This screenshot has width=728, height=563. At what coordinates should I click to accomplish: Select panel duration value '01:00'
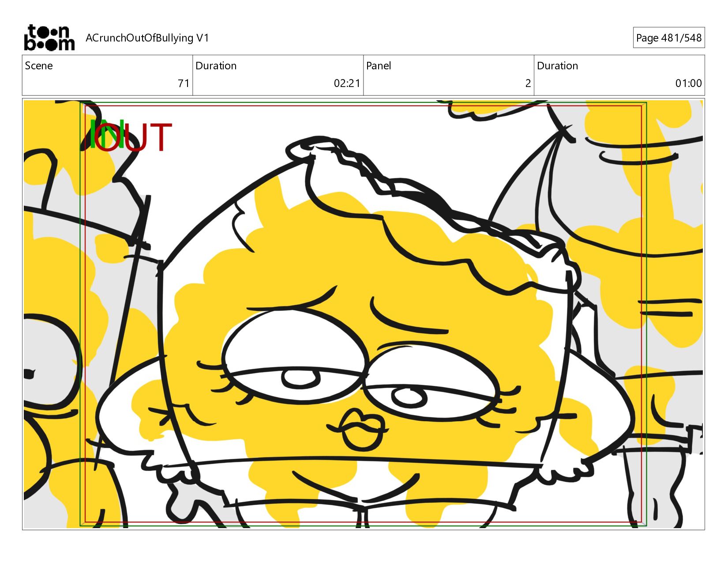[688, 83]
